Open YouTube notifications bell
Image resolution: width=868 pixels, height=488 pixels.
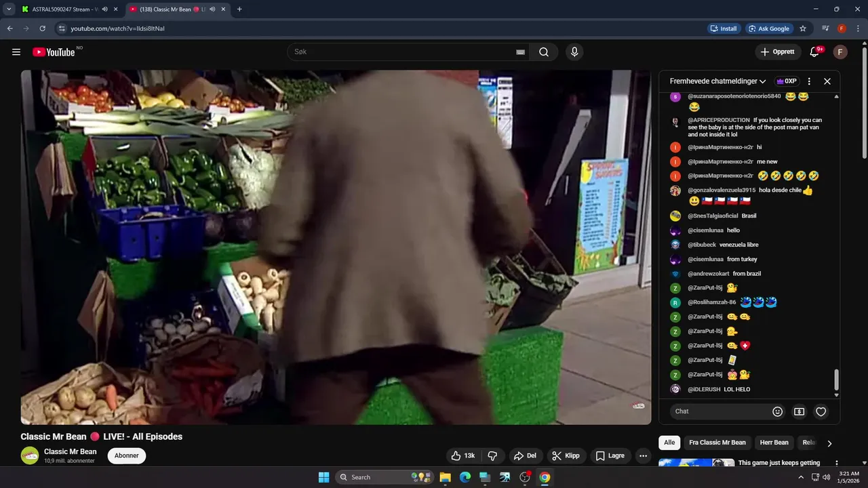tap(815, 52)
